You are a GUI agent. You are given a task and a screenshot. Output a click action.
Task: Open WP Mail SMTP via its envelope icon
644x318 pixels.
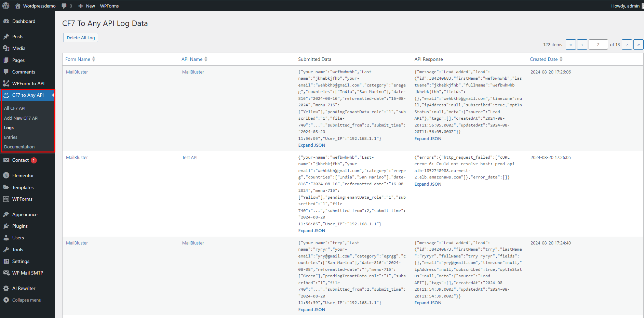[x=7, y=273]
